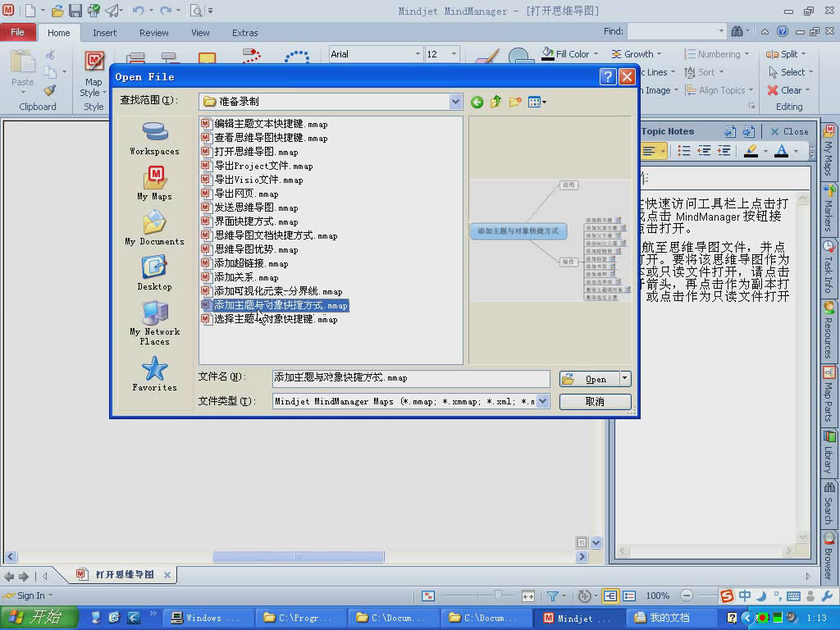Switch to the Insert ribbon tab
The height and width of the screenshot is (630, 840).
point(104,33)
